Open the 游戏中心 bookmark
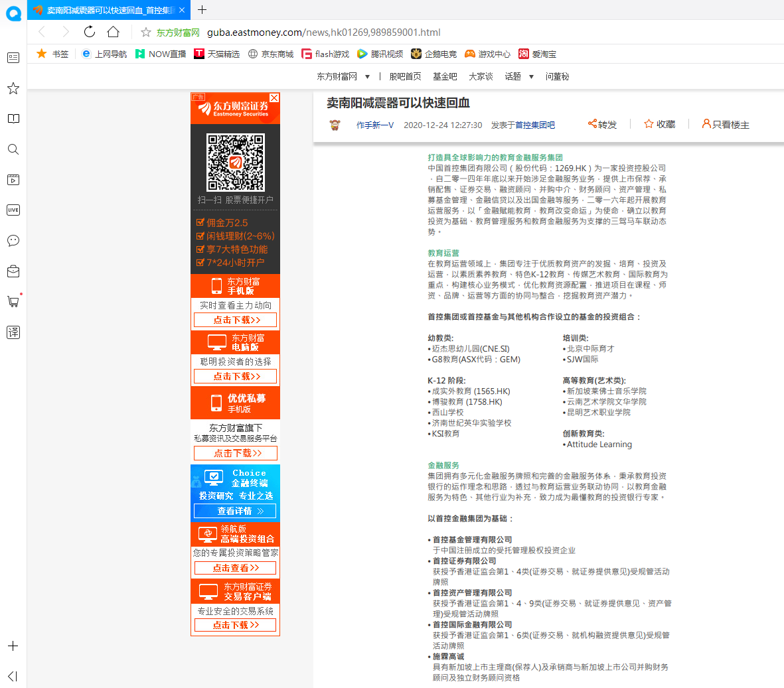 tap(487, 54)
